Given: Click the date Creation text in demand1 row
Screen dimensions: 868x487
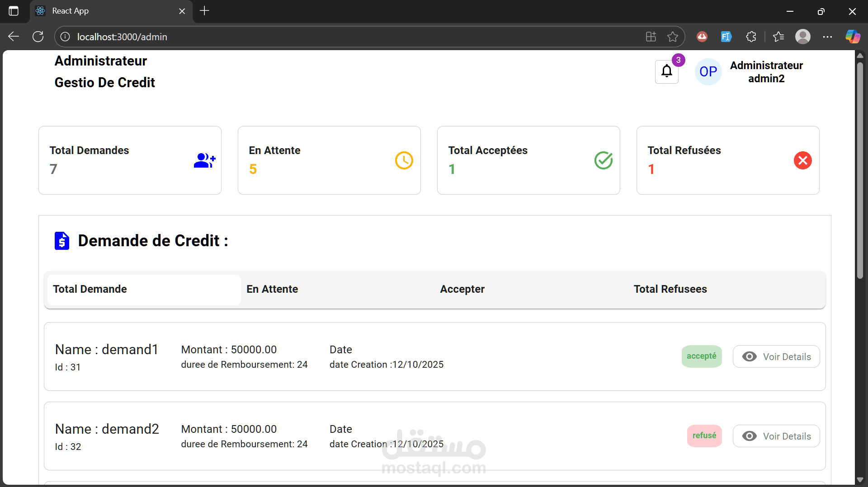Looking at the screenshot, I should point(387,365).
